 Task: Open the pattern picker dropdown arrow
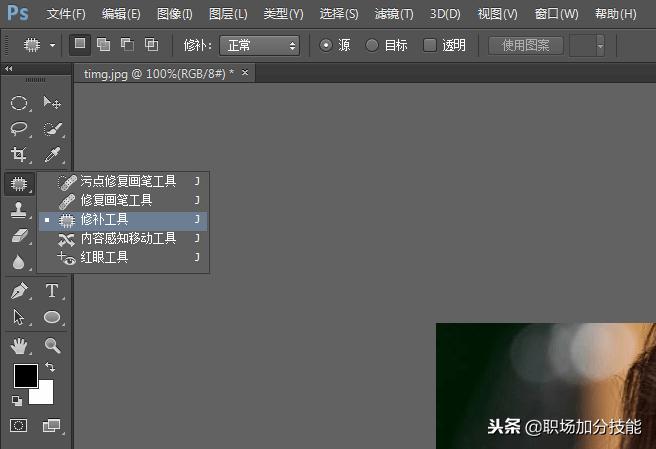(600, 46)
